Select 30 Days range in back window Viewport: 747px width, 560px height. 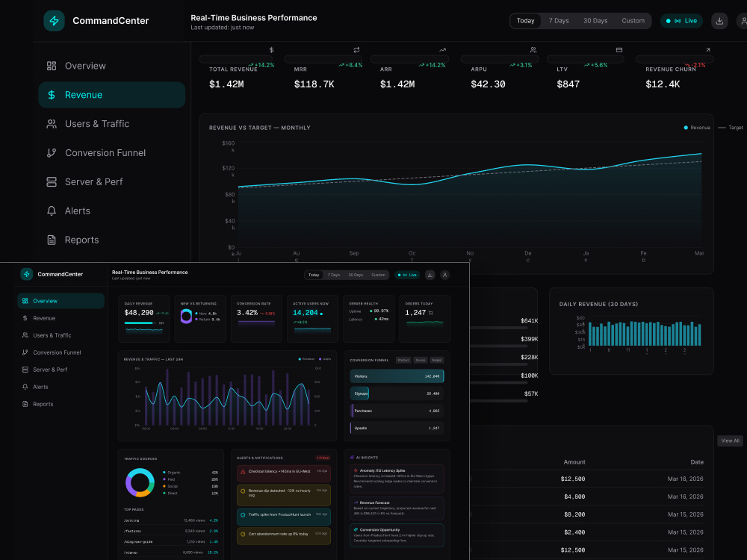(595, 21)
